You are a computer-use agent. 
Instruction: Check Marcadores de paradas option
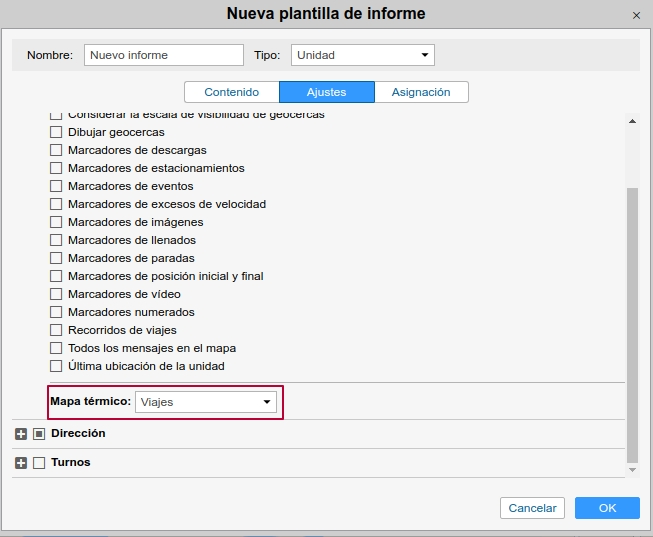(56, 258)
